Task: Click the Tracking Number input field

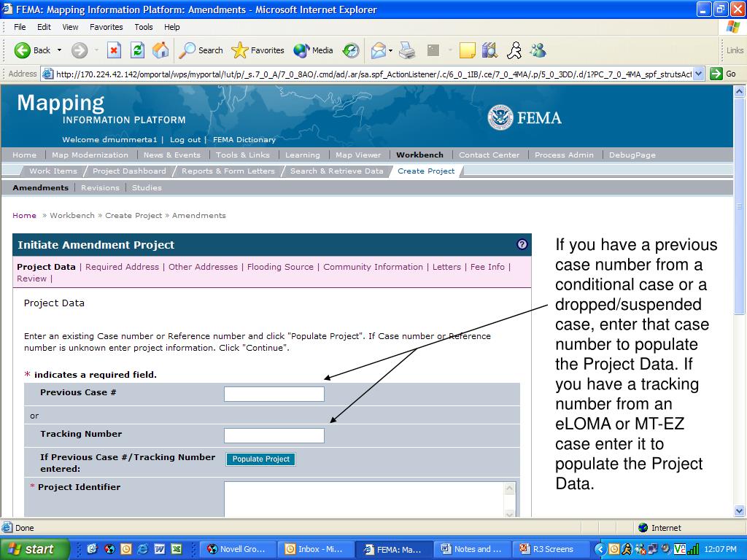Action: 274,435
